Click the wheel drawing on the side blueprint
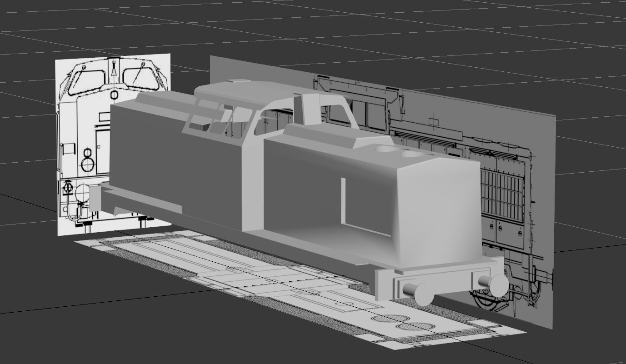 click(x=486, y=299)
